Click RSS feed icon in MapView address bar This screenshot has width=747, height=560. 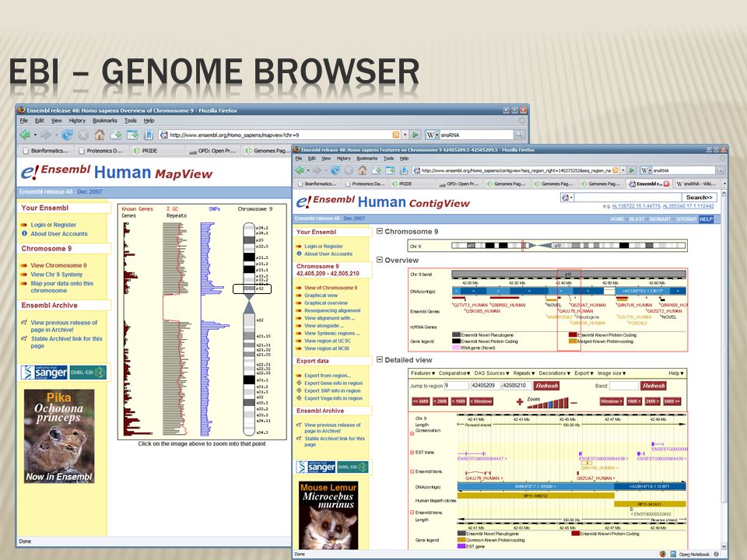396,135
